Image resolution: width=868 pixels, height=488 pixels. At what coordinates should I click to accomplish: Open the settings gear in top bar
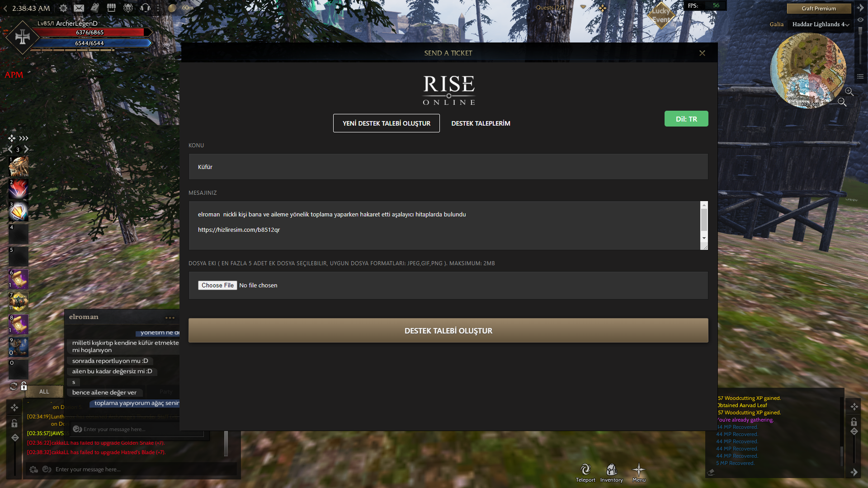pyautogui.click(x=63, y=8)
